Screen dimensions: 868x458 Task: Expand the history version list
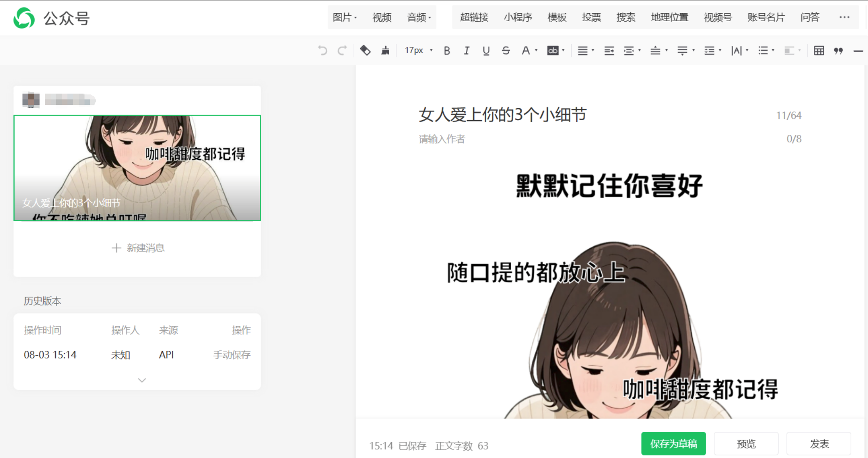click(x=141, y=380)
